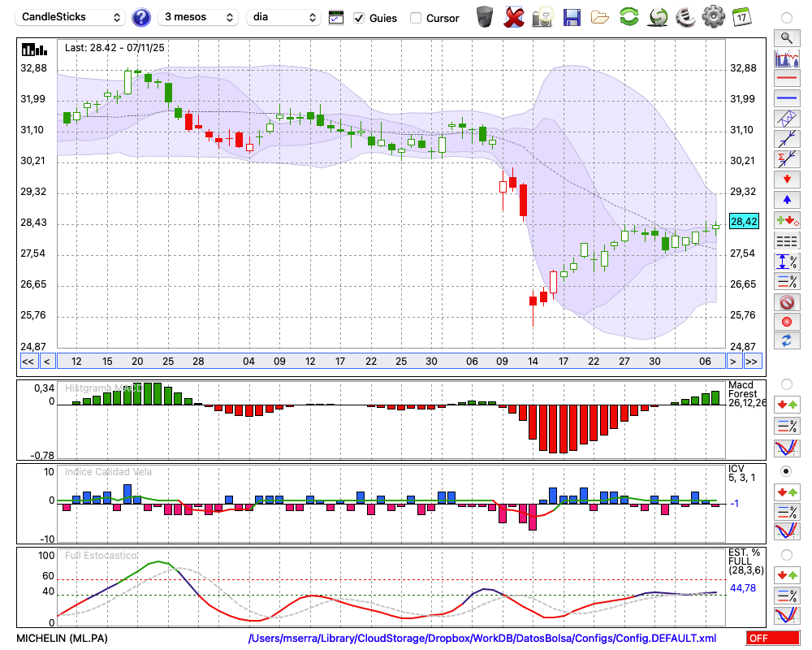Click the date 22 on the timeline axis
The width and height of the screenshot is (812, 650).
(371, 362)
